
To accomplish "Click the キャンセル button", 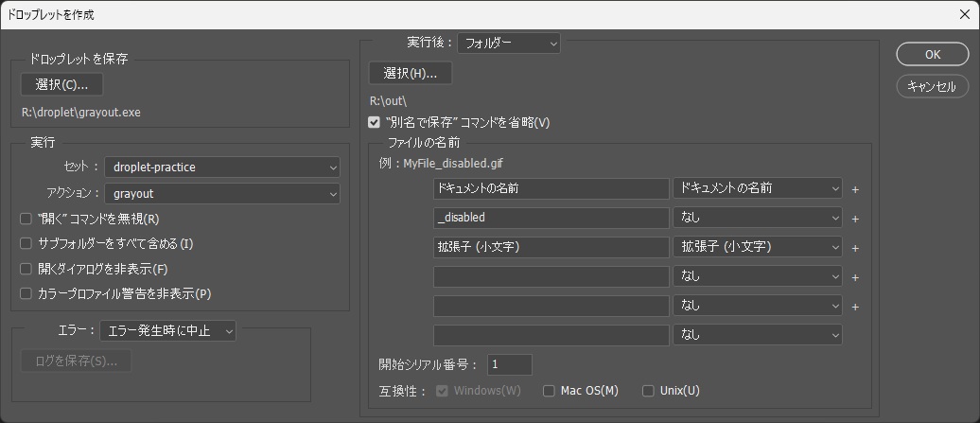I will coord(933,87).
